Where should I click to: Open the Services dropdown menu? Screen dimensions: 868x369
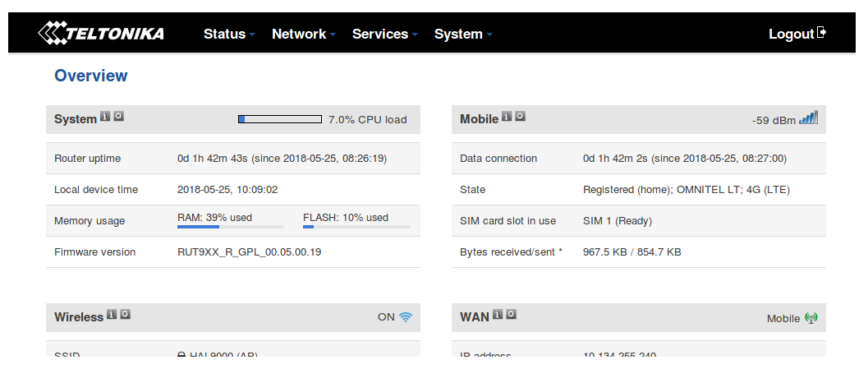click(384, 34)
